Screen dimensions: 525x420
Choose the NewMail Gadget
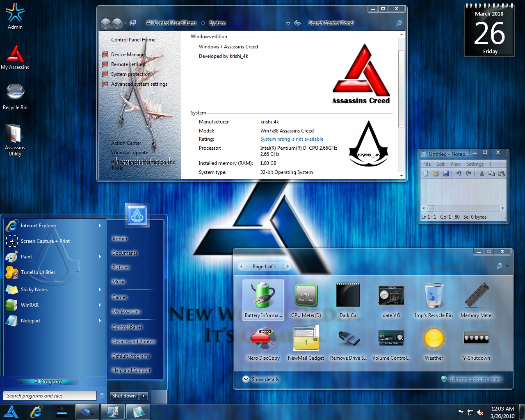pos(306,343)
